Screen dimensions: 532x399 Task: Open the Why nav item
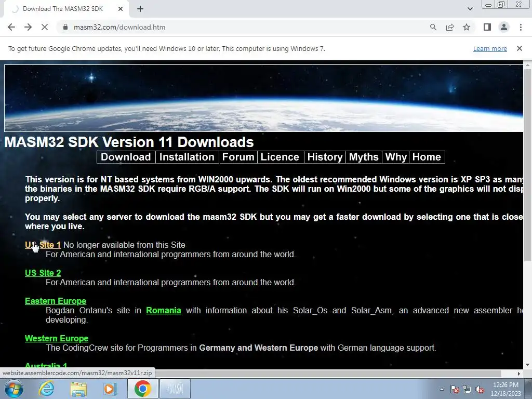tap(395, 157)
